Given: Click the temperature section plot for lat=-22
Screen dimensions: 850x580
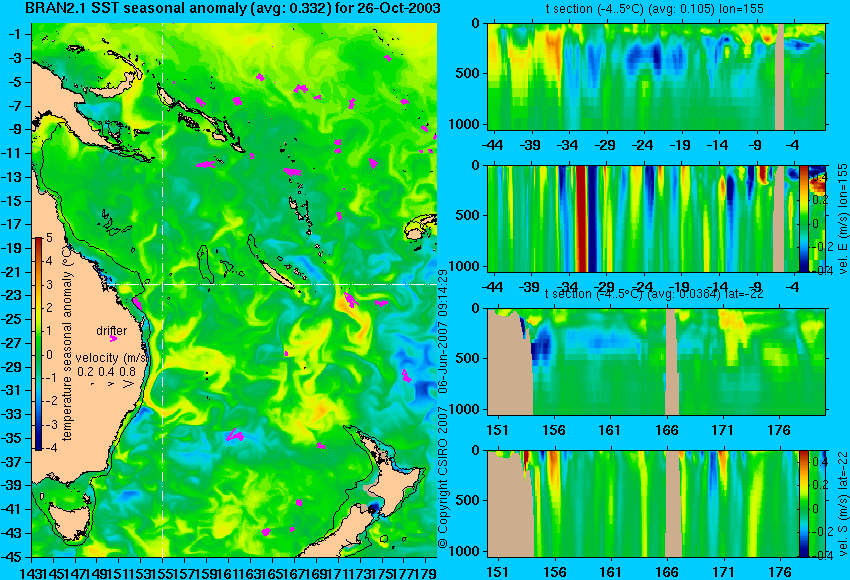Looking at the screenshot, I should click(656, 362).
